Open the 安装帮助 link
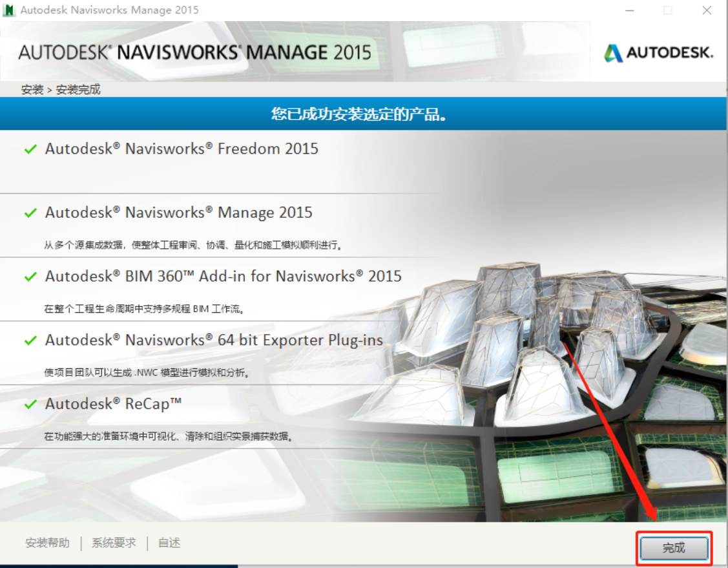The height and width of the screenshot is (568, 728). (x=47, y=543)
